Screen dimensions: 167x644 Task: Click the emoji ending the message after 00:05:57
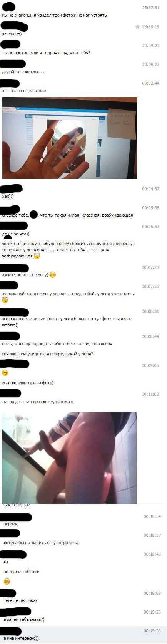[37, 256]
